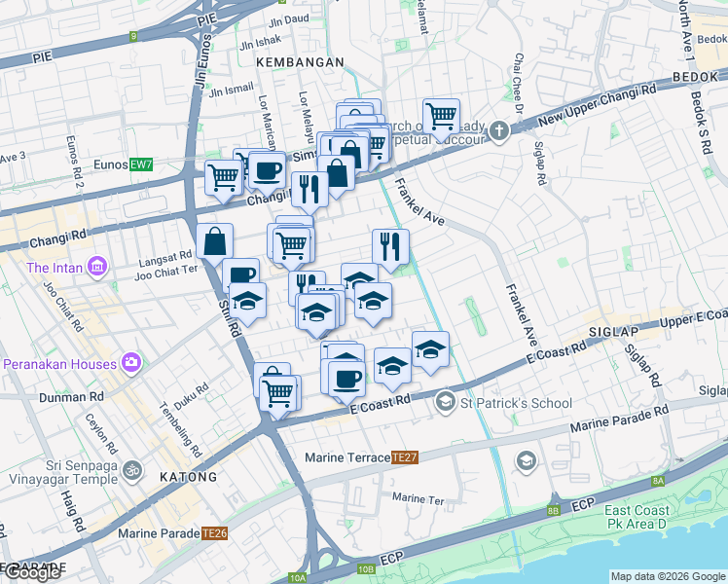Open the graduation cap marker directly beside Still Rd
The image size is (728, 584).
pos(247,302)
